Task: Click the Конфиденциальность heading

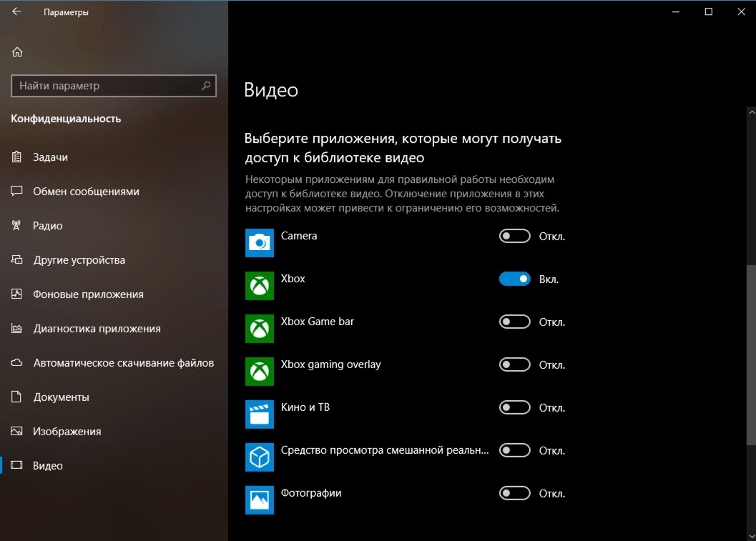Action: 66,119
